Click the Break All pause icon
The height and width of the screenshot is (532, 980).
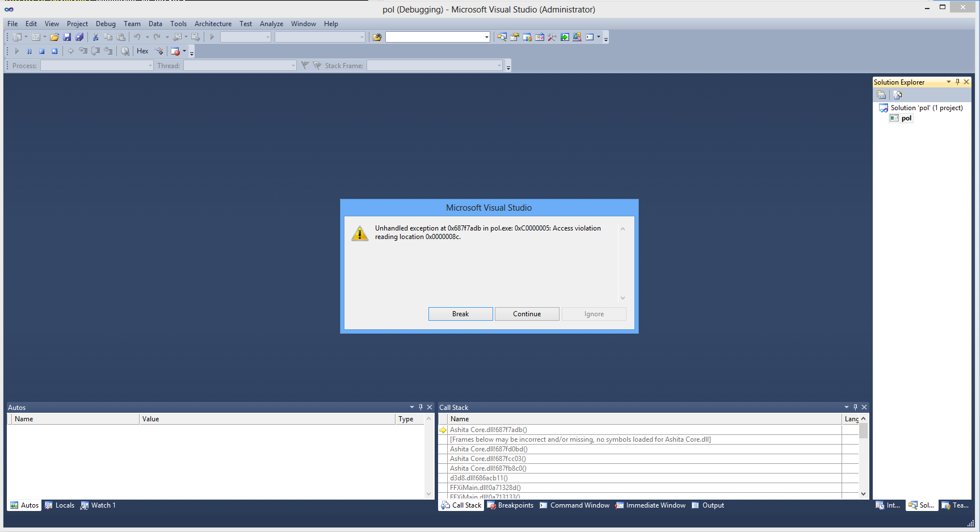pyautogui.click(x=29, y=51)
